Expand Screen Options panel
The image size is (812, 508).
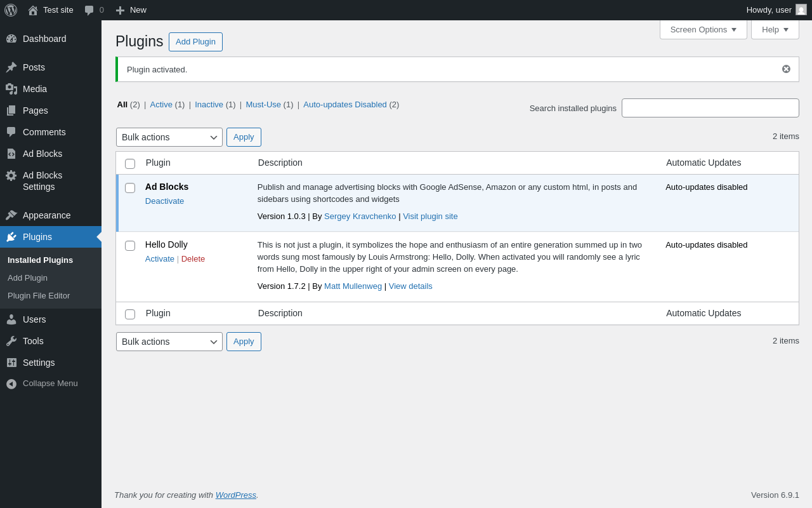pos(703,29)
